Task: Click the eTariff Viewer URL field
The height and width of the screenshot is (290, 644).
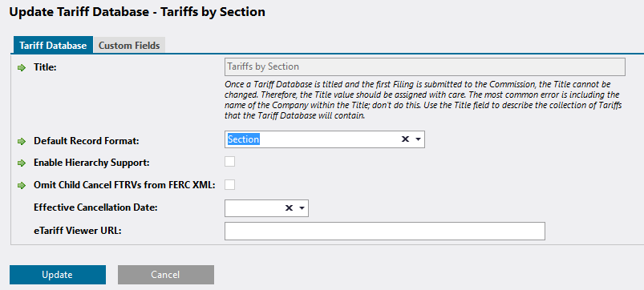Action: [385, 231]
